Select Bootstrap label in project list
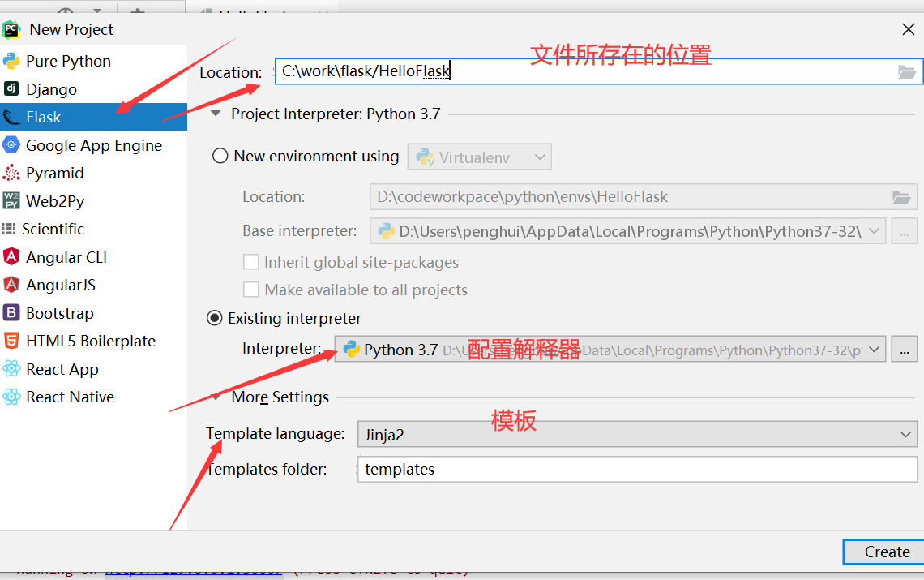 point(59,313)
